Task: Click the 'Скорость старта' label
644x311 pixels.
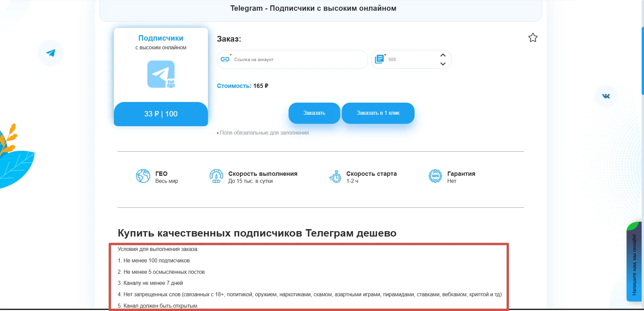Action: (x=372, y=174)
